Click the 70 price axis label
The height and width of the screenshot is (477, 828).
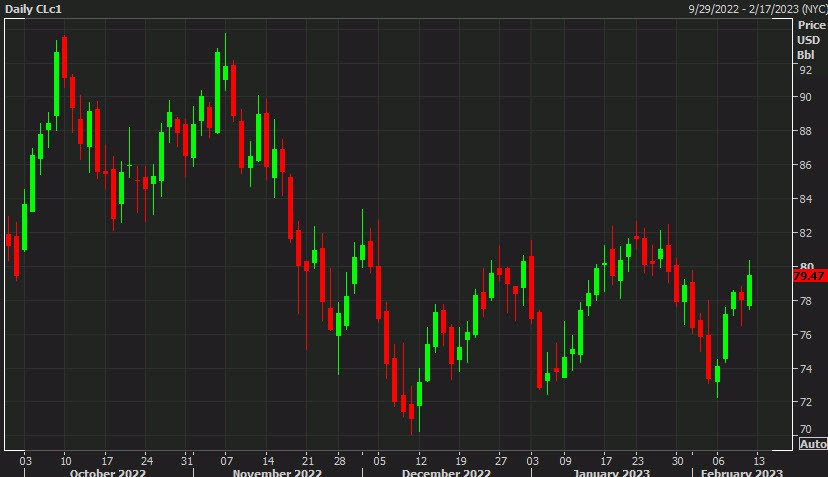[x=805, y=429]
